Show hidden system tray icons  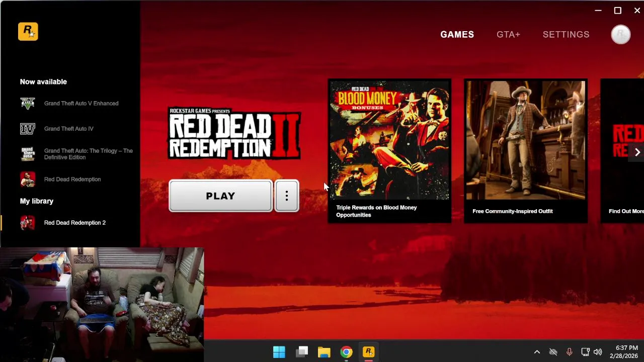click(537, 352)
